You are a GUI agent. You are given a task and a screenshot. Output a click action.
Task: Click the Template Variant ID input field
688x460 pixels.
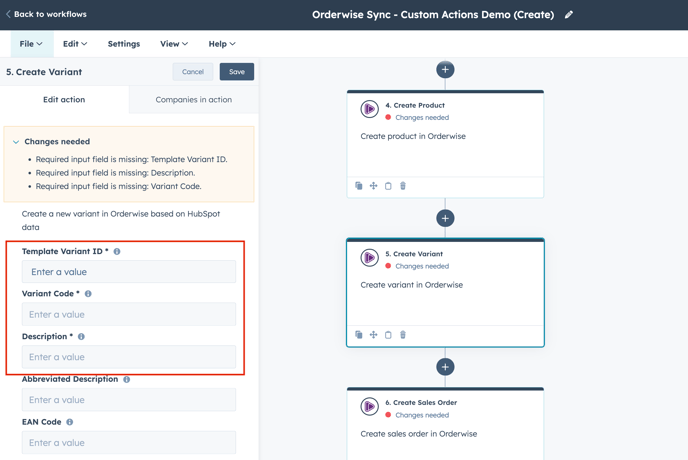129,272
